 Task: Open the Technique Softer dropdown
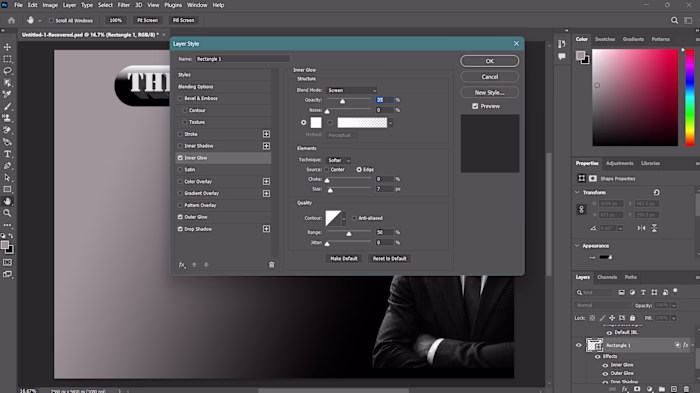(x=339, y=160)
